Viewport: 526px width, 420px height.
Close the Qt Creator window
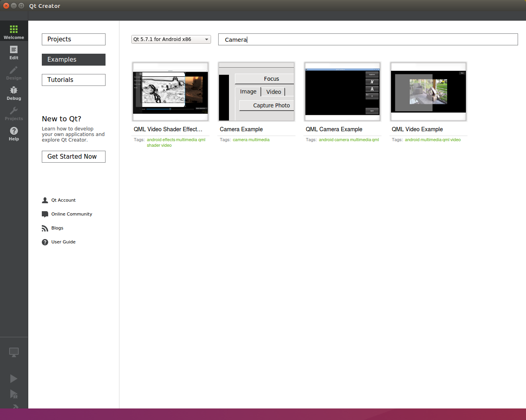point(6,6)
